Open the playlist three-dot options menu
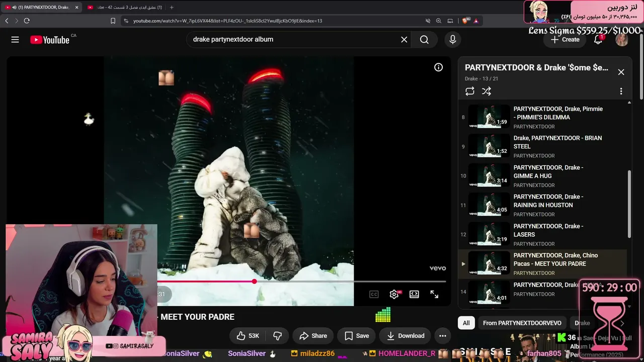The image size is (644, 362). [x=621, y=91]
